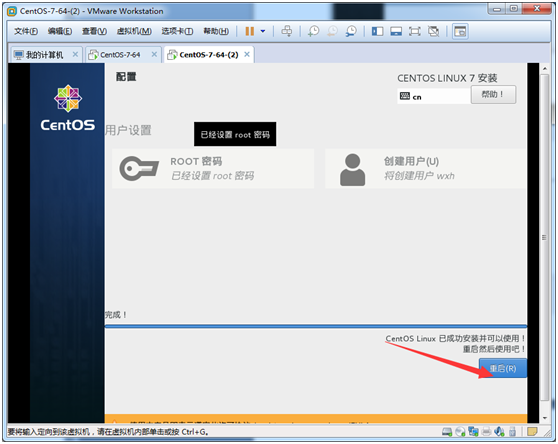Send Ctrl+Alt+Del to virtual machine icon
Screen dimensions: 558x444
coord(286,31)
